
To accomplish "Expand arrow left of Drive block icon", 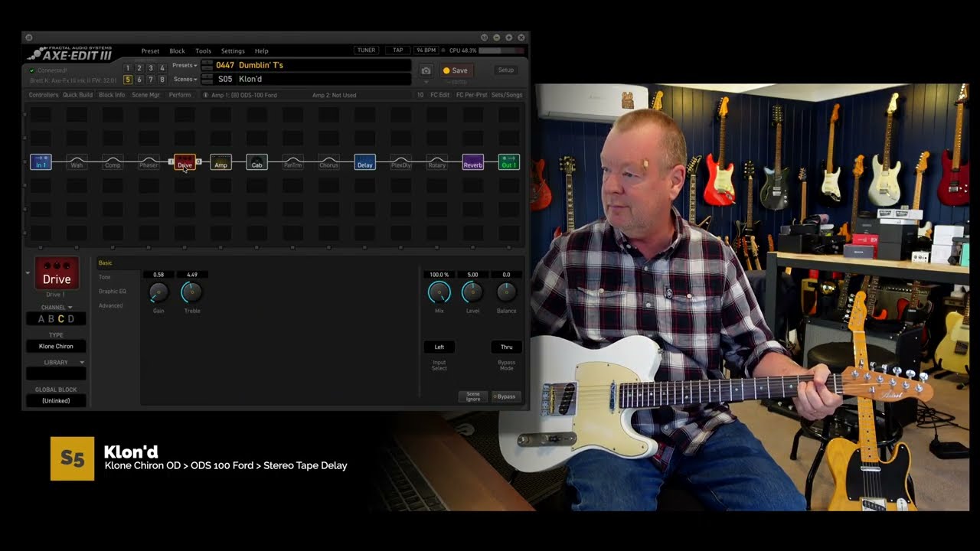I will click(28, 272).
